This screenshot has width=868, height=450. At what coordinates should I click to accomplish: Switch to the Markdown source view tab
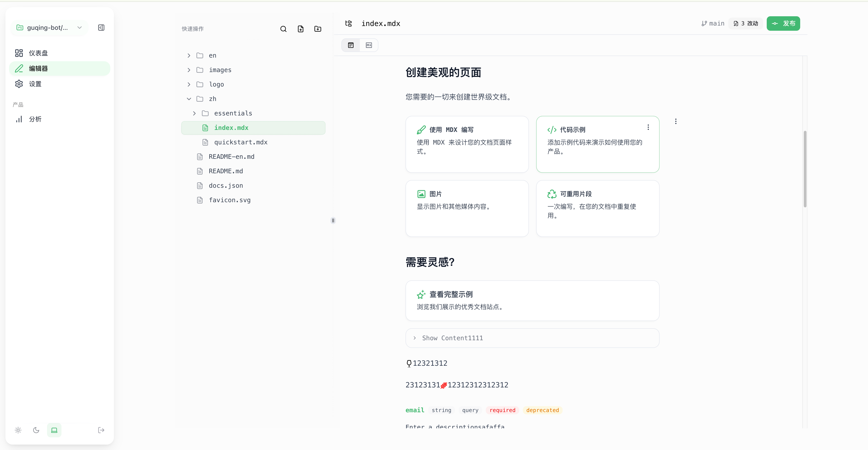click(x=369, y=45)
